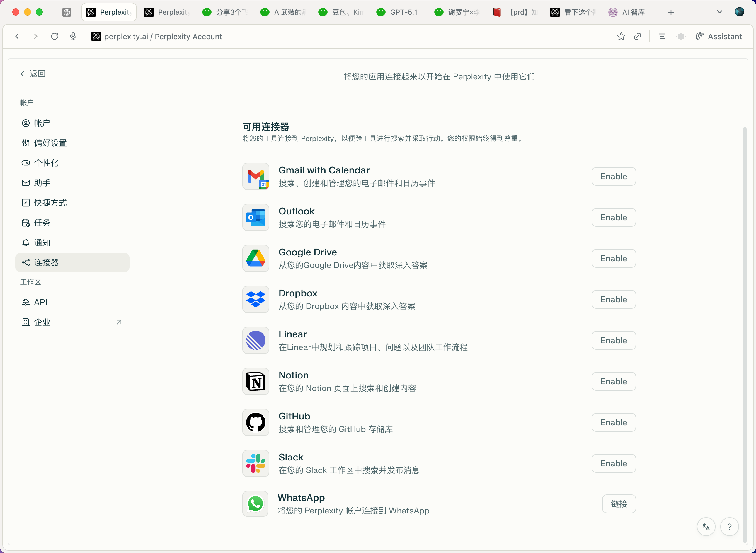The height and width of the screenshot is (553, 756).
Task: Bookmark page with the star icon
Action: tap(621, 36)
